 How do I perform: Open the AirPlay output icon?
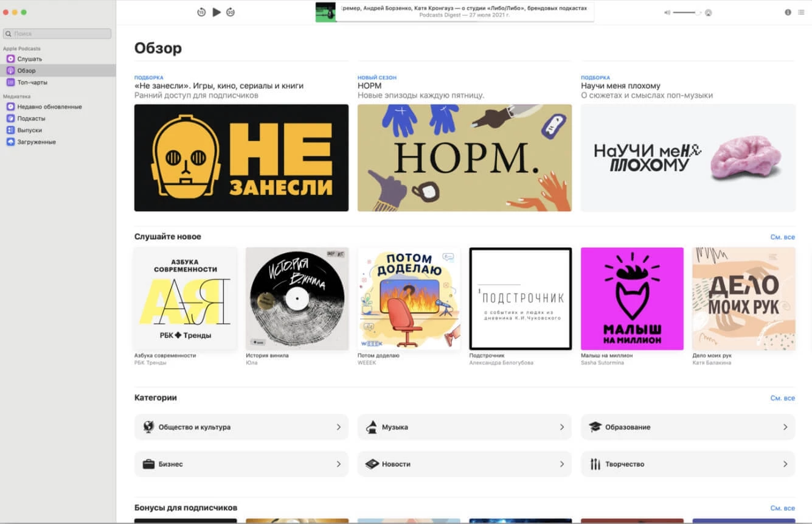coord(708,13)
